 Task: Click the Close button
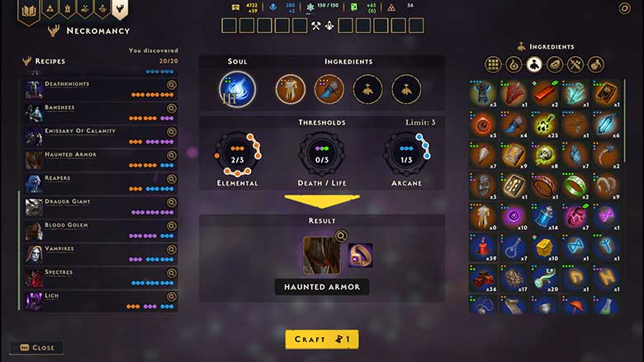(36, 348)
